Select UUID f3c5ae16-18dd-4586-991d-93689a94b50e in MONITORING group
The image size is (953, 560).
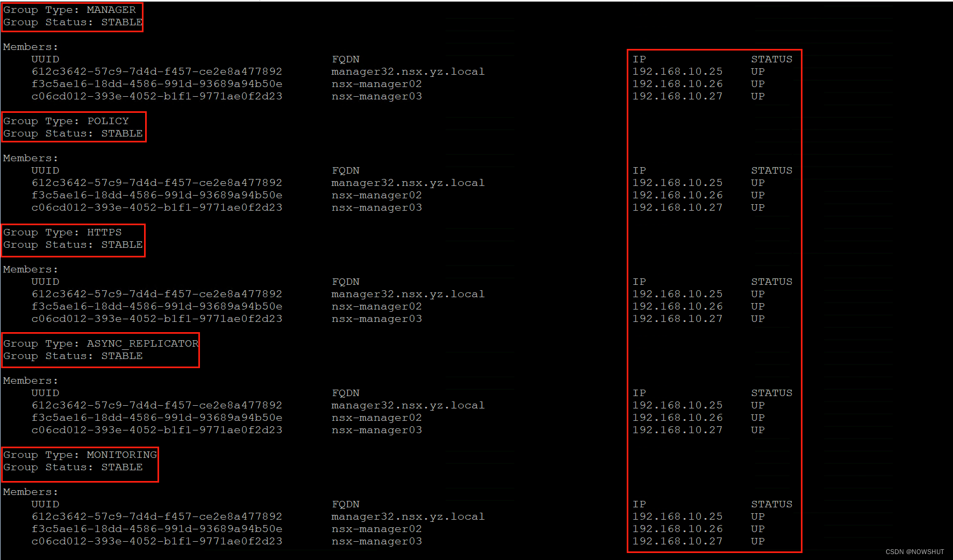(157, 529)
